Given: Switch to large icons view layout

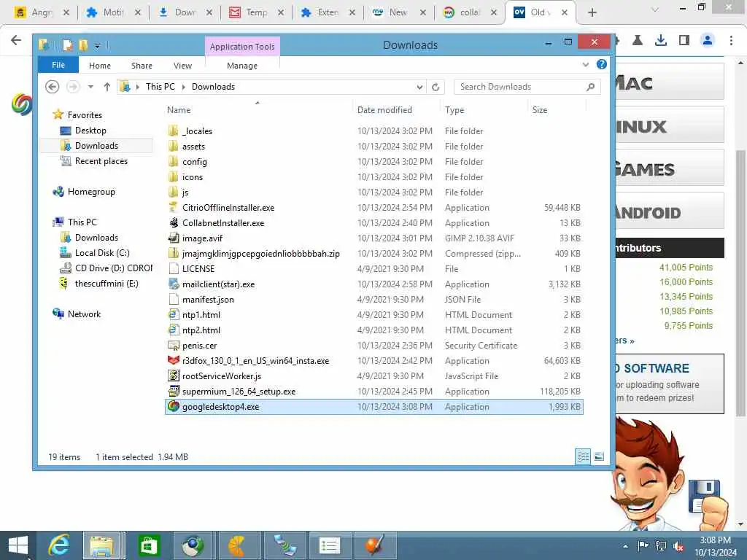Looking at the screenshot, I should click(x=599, y=456).
